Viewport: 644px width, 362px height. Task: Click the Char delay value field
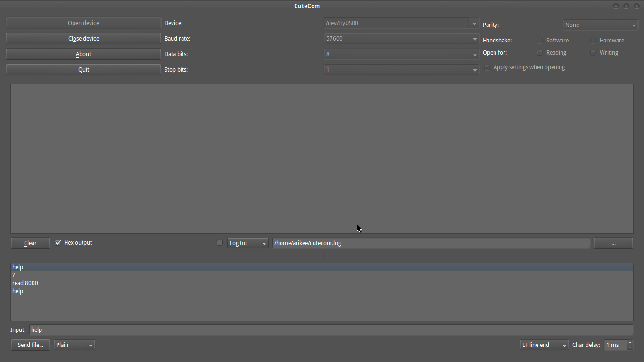pos(616,345)
